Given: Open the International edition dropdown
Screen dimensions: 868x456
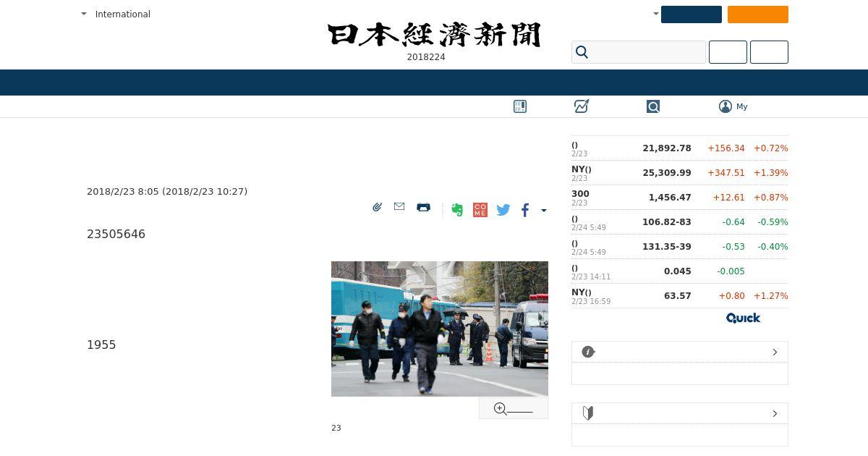Looking at the screenshot, I should 116,14.
